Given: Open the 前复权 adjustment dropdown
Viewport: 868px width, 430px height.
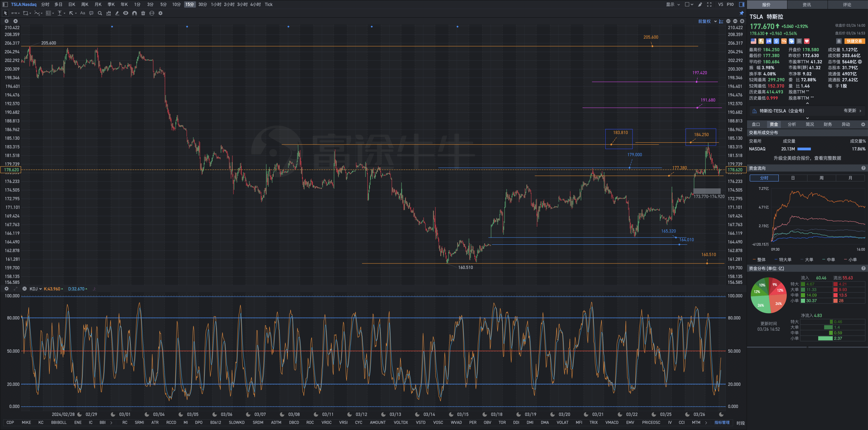Looking at the screenshot, I should [x=708, y=21].
